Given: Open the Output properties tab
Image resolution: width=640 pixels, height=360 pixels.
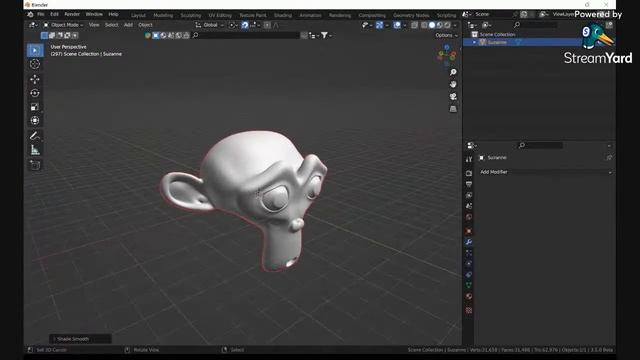Looking at the screenshot, I should [469, 184].
